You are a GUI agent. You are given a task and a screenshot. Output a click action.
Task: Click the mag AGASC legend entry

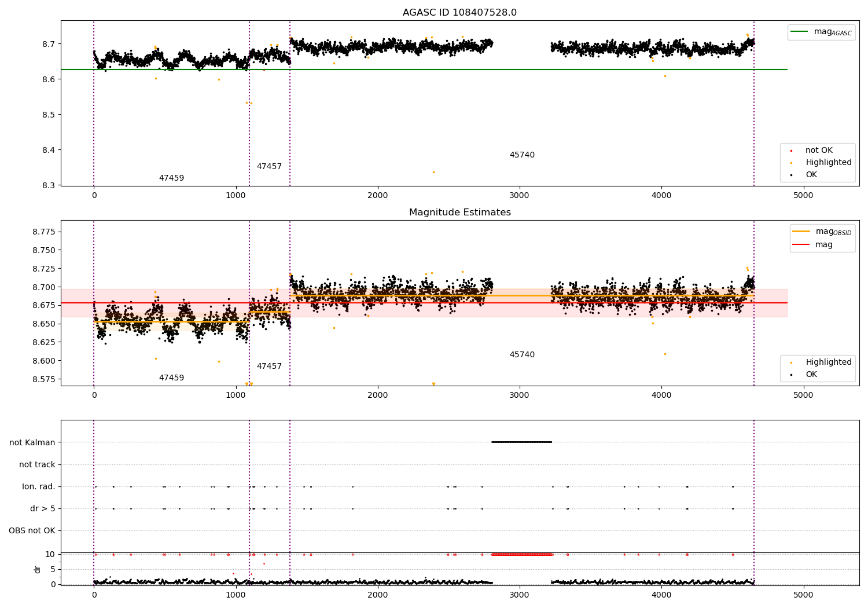pyautogui.click(x=821, y=32)
